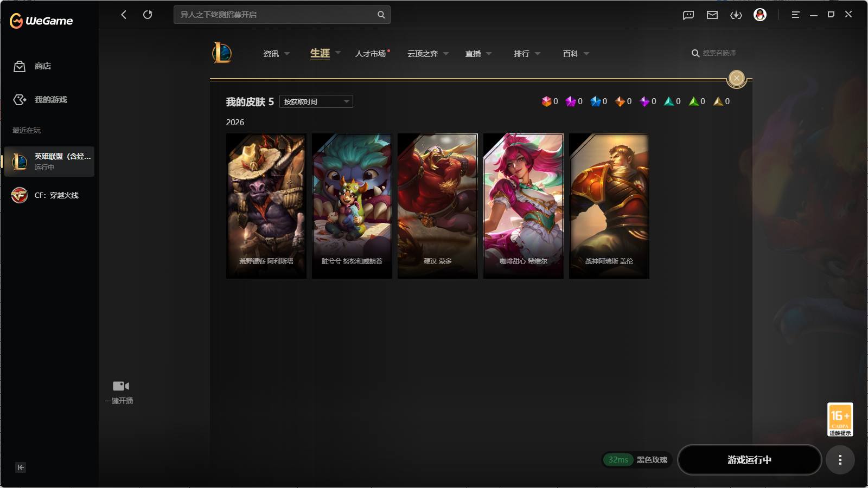Click the WeGame logo at top left
This screenshot has width=868, height=488.
tap(41, 21)
